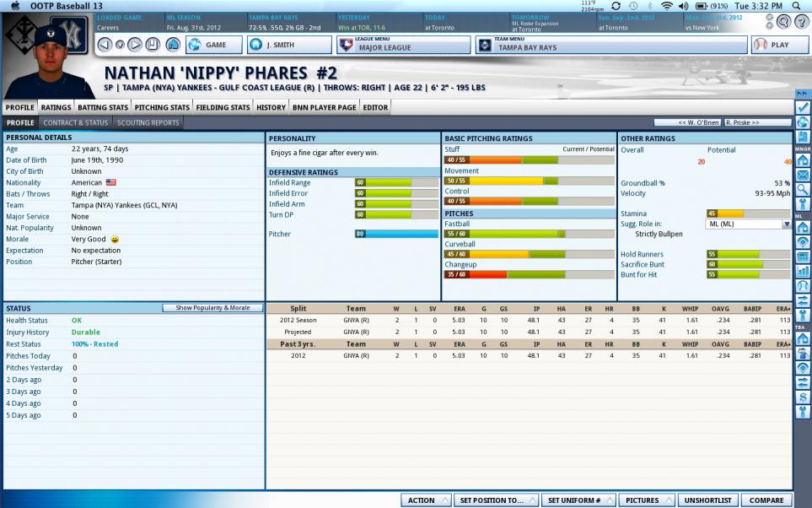The image size is (812, 508).
Task: Select the SCOUTING REPORTS sub-tab
Action: tap(148, 123)
